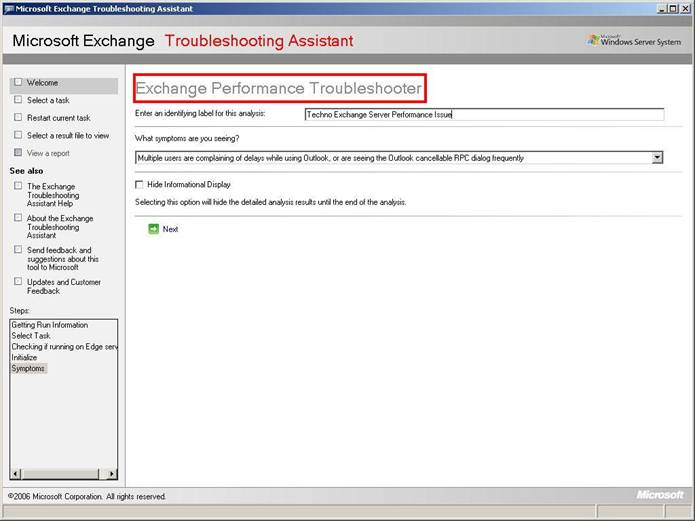Screen dimensions: 695x521
Task: Click the Steps list right scroll arrow
Action: (x=112, y=474)
